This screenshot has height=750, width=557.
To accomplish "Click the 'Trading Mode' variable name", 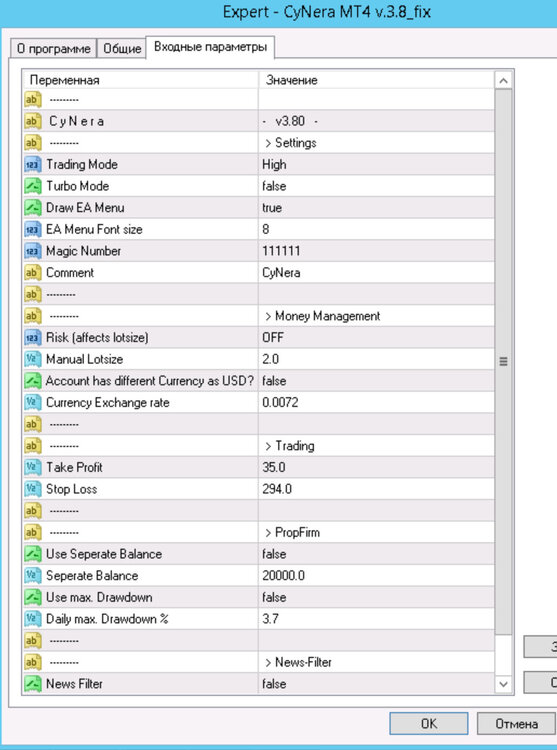I will 82,165.
